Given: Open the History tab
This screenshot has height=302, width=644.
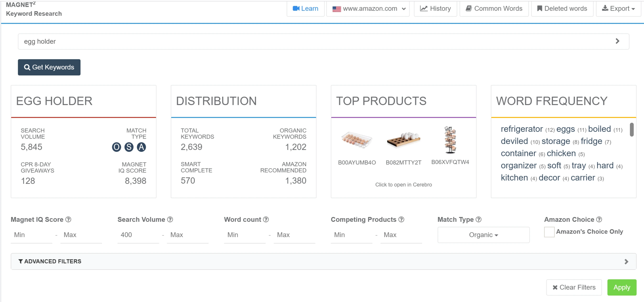Looking at the screenshot, I should [435, 9].
